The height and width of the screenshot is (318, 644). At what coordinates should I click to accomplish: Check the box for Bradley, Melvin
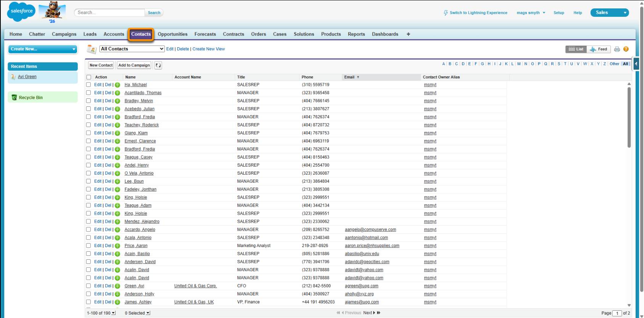pyautogui.click(x=88, y=101)
